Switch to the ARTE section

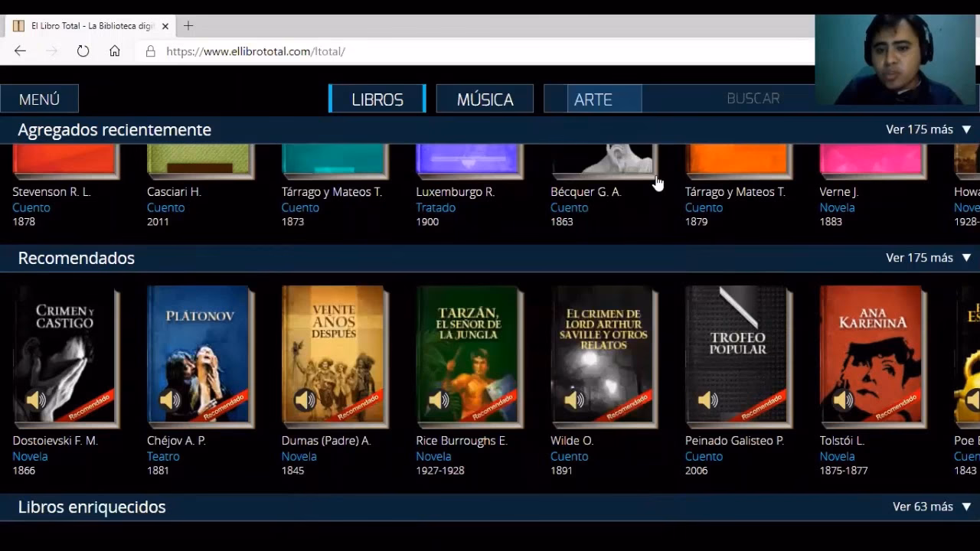point(593,99)
